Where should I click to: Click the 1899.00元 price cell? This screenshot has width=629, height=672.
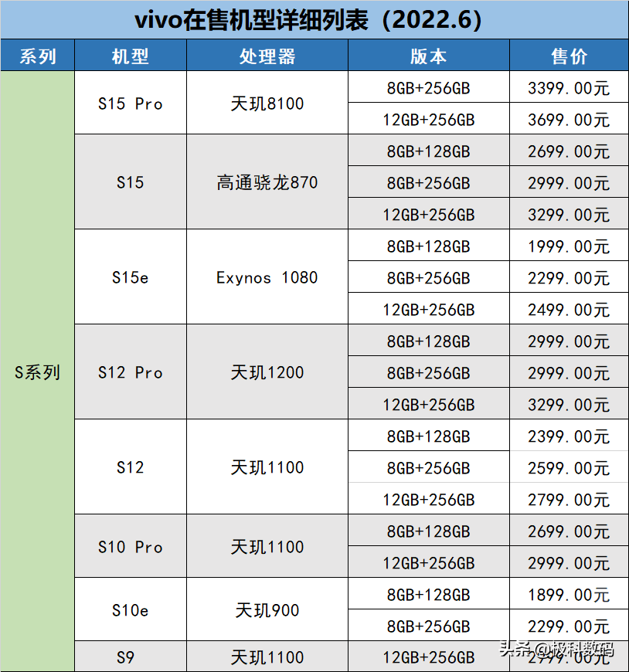point(569,594)
